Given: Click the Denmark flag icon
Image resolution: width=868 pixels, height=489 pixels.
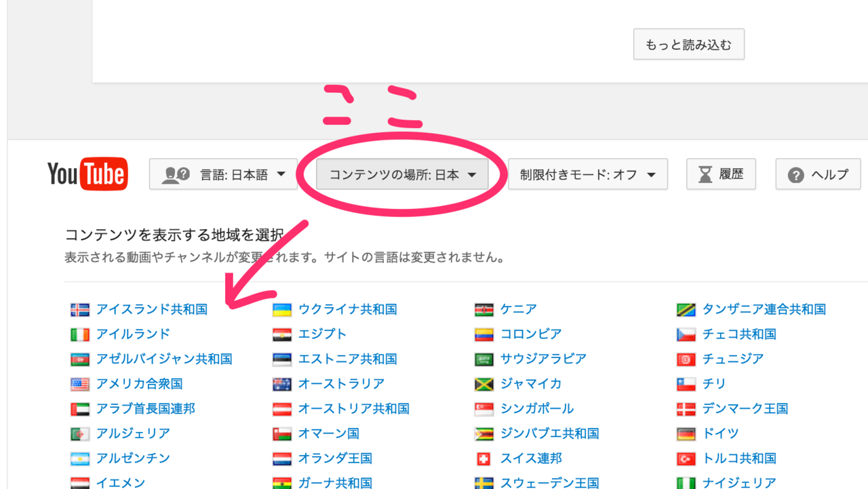Looking at the screenshot, I should [686, 409].
